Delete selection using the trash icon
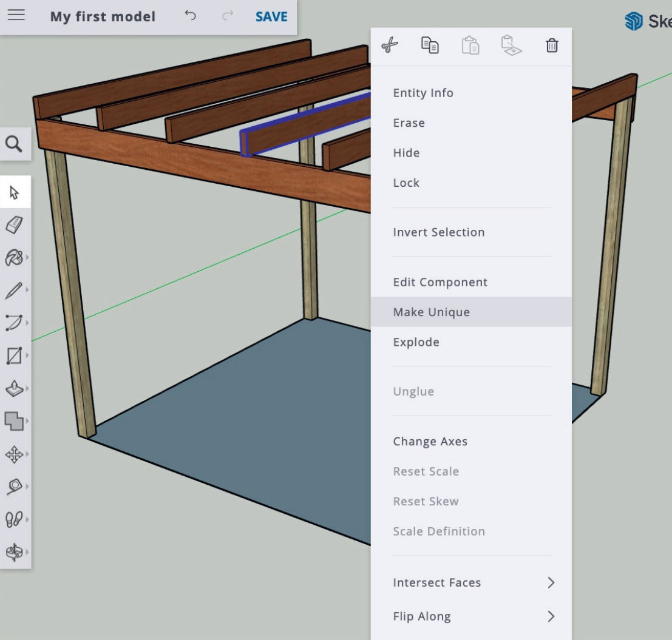Image resolution: width=672 pixels, height=640 pixels. (552, 45)
